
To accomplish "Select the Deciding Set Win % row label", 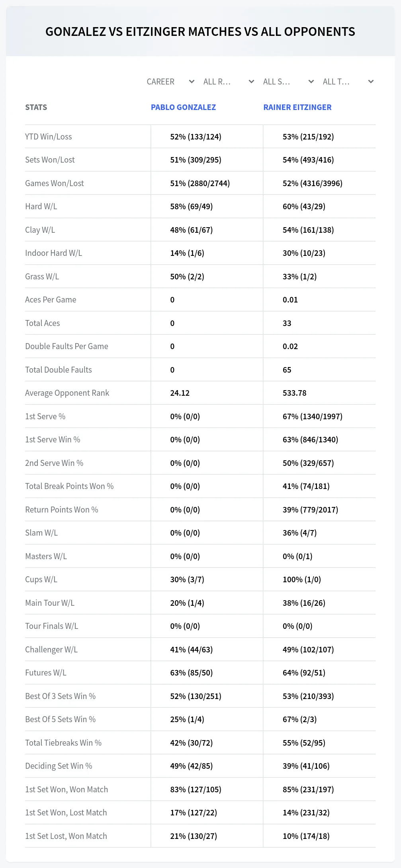I will point(59,766).
